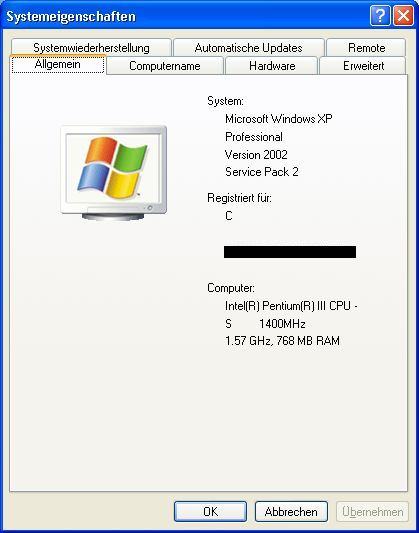Click the Version 2002 text
The height and width of the screenshot is (533, 419).
pos(256,155)
